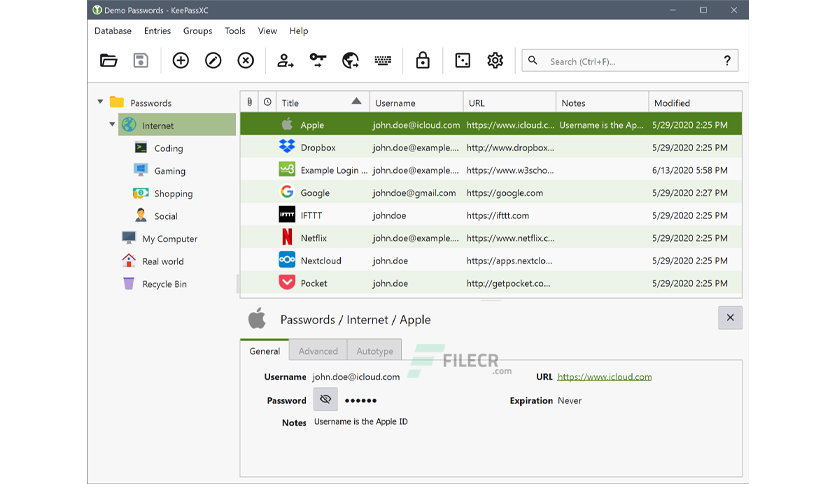Viewport: 836px width, 484px height.
Task: Click the IFTTT icon in the entry list
Action: [x=287, y=215]
